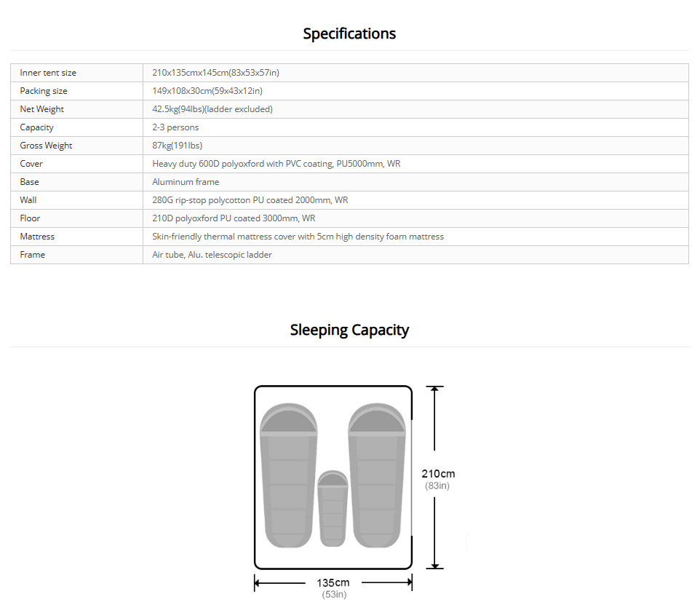700x610 pixels.
Task: Click the Aluminum frame Base value
Action: [186, 182]
